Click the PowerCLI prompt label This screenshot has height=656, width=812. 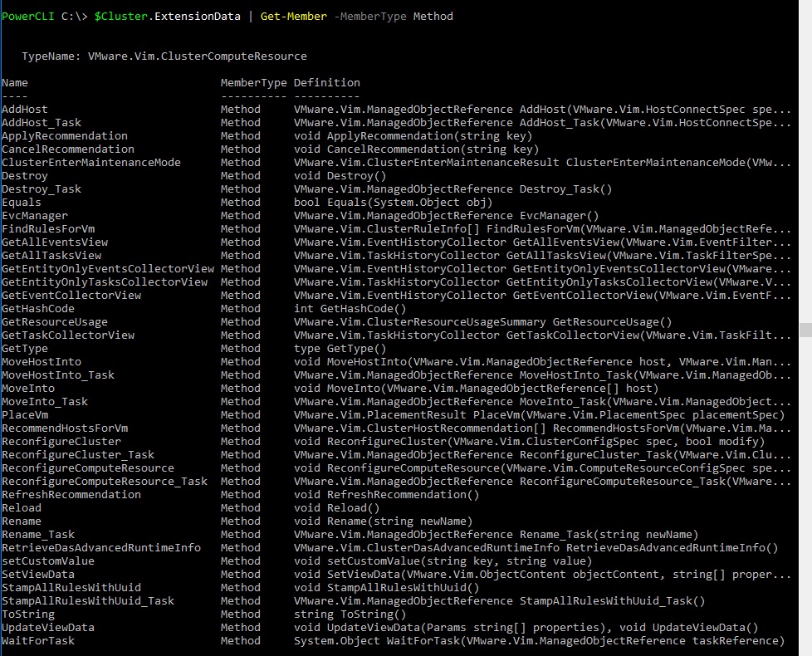[x=27, y=16]
